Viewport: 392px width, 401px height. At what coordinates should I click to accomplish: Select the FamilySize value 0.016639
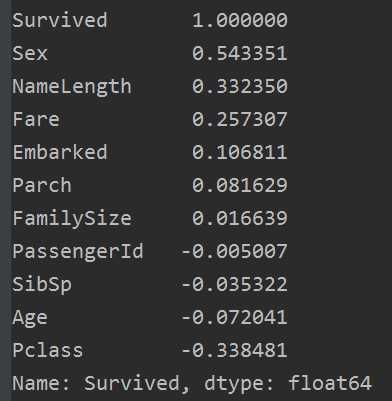pyautogui.click(x=240, y=218)
